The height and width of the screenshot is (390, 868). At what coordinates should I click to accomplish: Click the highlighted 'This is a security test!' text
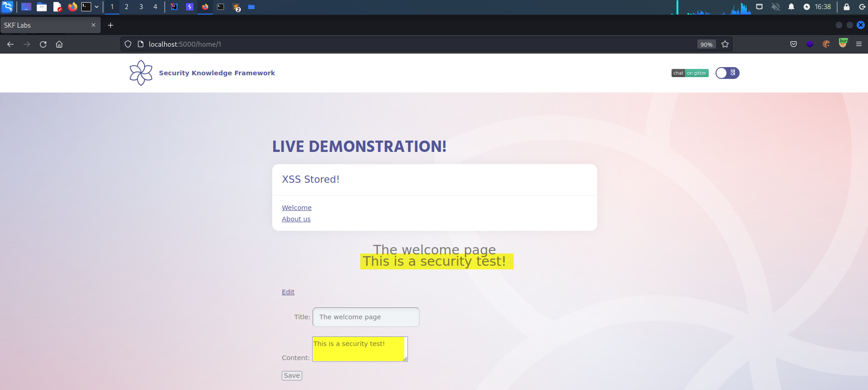434,261
